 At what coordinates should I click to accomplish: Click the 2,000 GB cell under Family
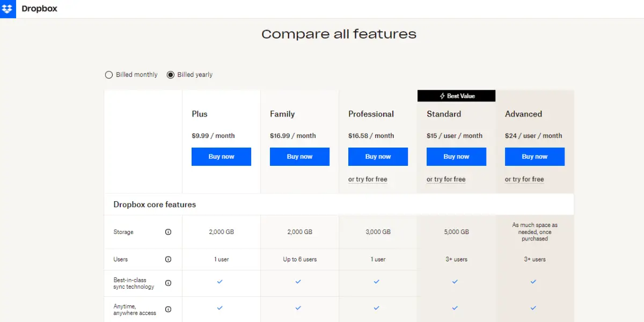(299, 232)
